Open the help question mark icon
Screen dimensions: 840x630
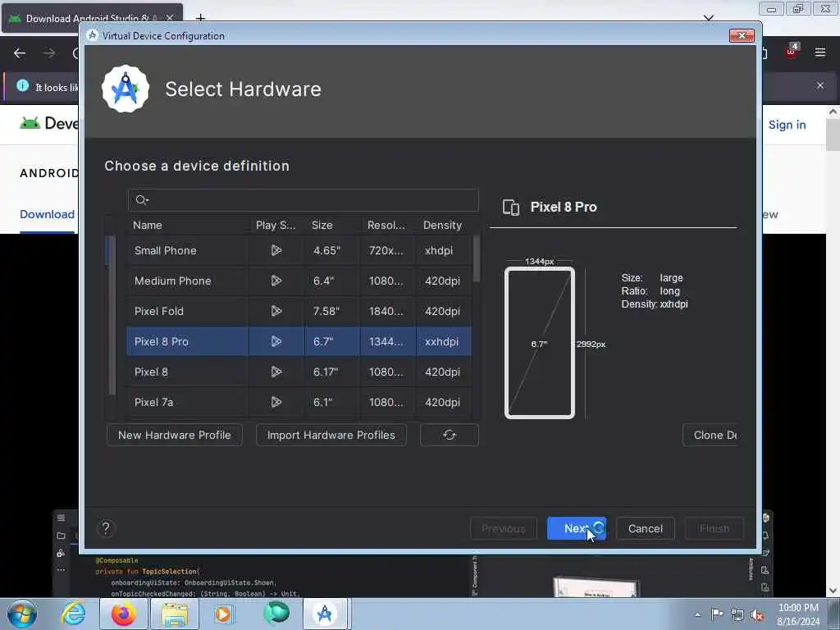click(106, 528)
